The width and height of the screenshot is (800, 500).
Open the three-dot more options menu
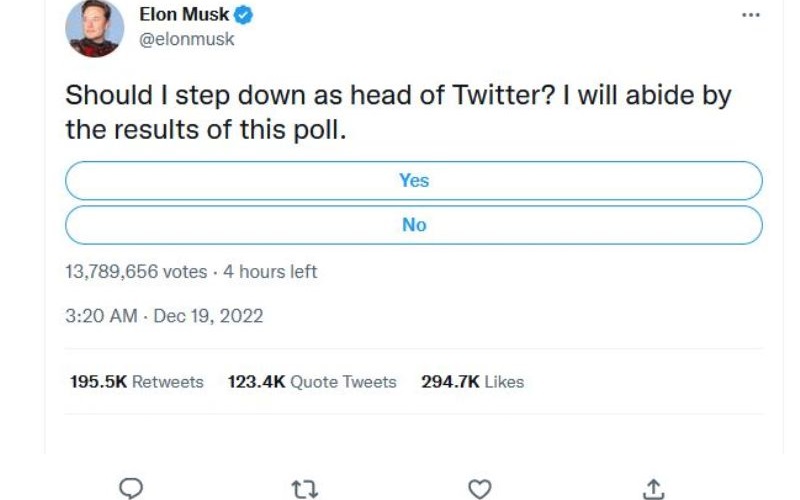(750, 15)
